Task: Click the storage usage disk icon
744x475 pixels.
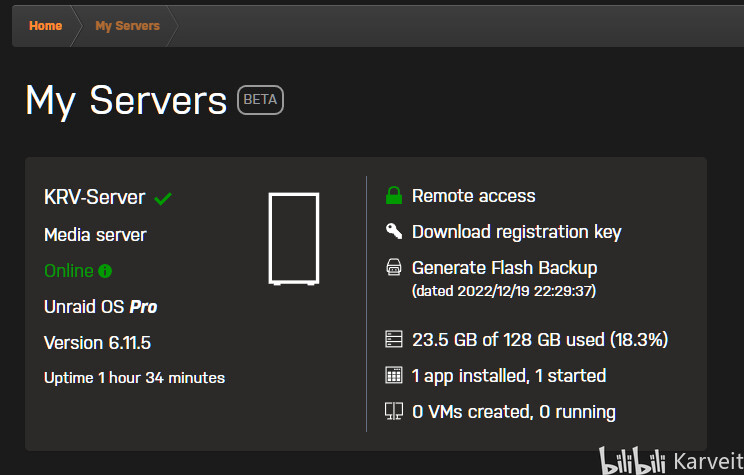Action: tap(394, 340)
